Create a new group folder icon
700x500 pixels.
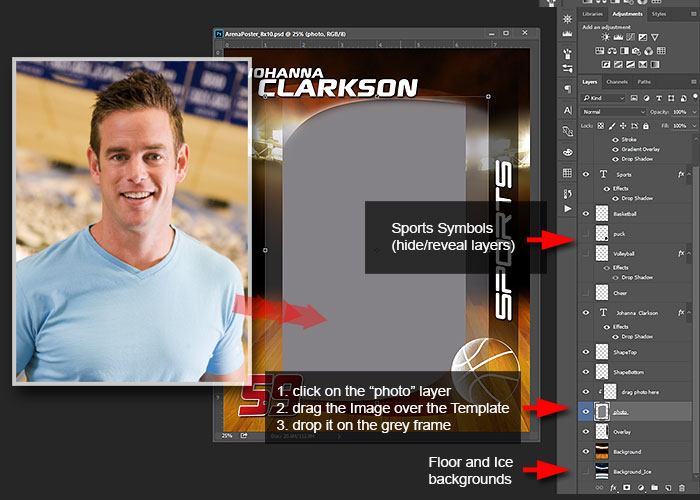[654, 488]
